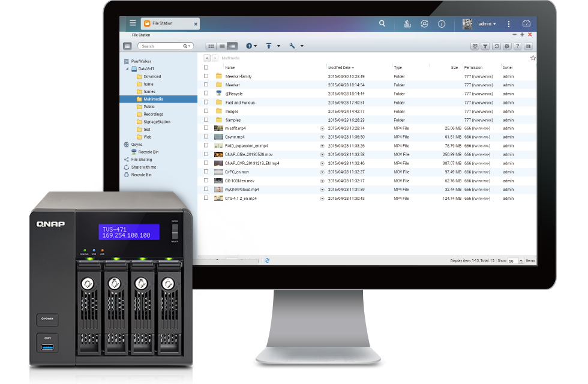This screenshot has height=384, width=588.
Task: Open the QTS main hamburger menu
Action: (133, 23)
